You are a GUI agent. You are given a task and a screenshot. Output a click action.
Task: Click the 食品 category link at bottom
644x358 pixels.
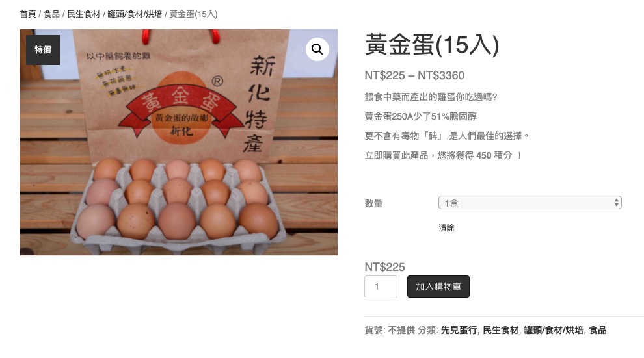coord(598,330)
